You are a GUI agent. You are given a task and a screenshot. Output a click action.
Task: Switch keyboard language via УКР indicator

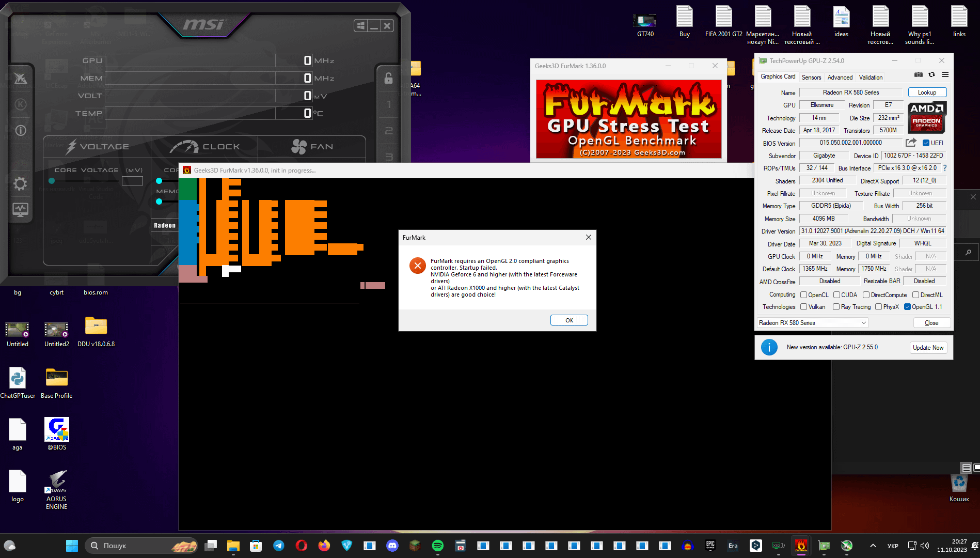[x=893, y=546]
